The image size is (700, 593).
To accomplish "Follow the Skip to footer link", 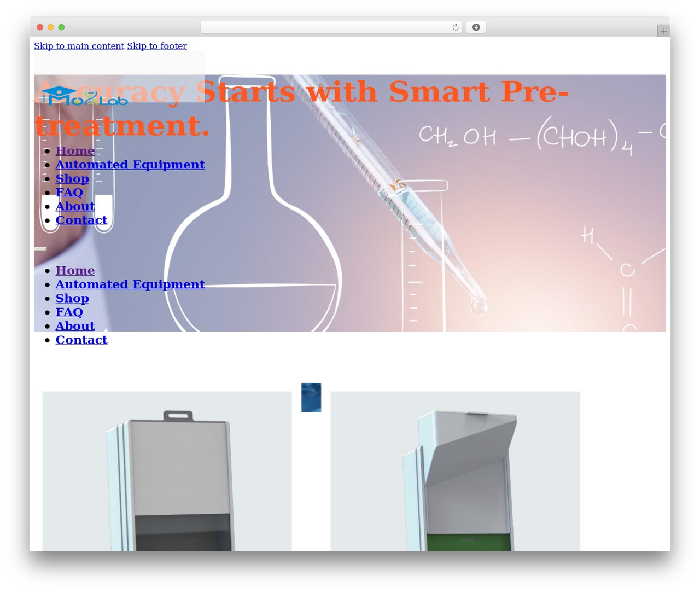I will click(157, 46).
